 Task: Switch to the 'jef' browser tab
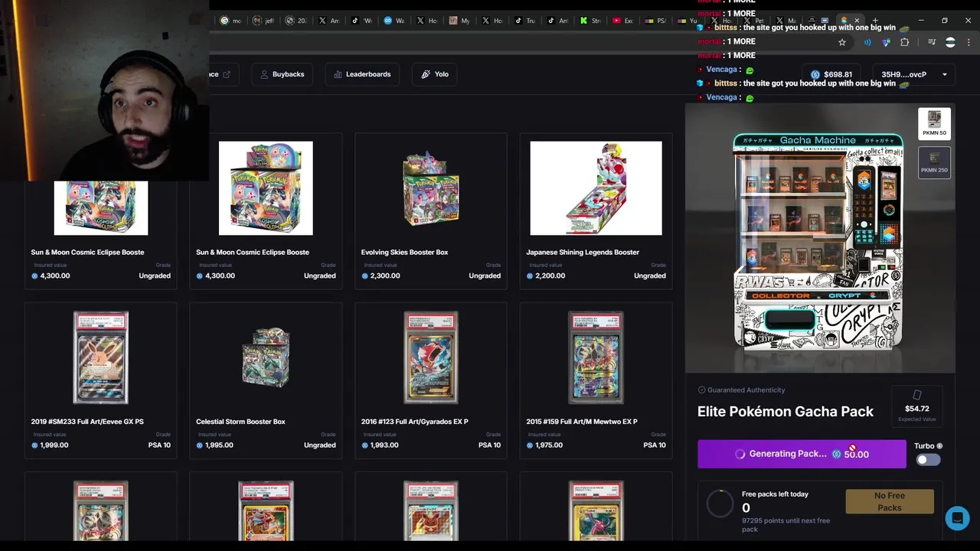[x=263, y=21]
